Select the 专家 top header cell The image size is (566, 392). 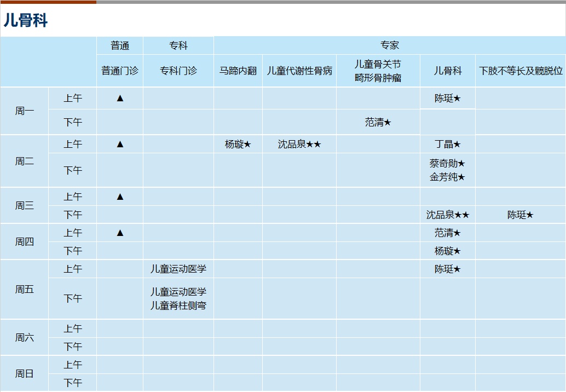click(390, 45)
